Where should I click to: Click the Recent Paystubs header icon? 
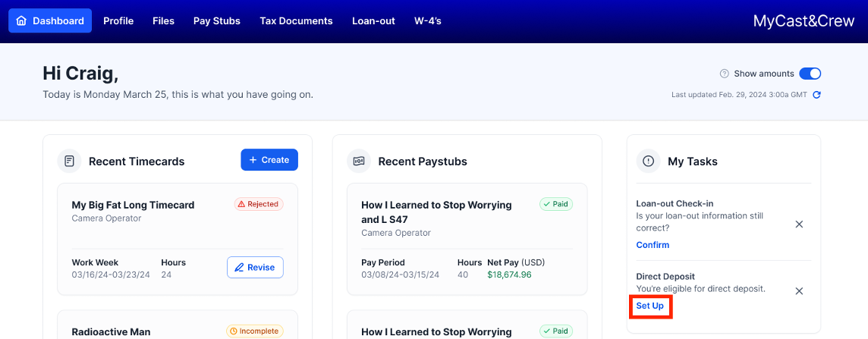click(x=360, y=161)
